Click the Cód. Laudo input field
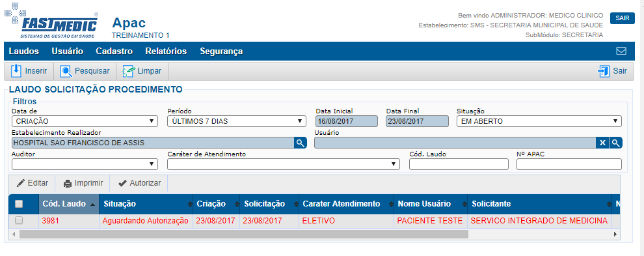Screen dimensions: 644x256 (x=459, y=164)
